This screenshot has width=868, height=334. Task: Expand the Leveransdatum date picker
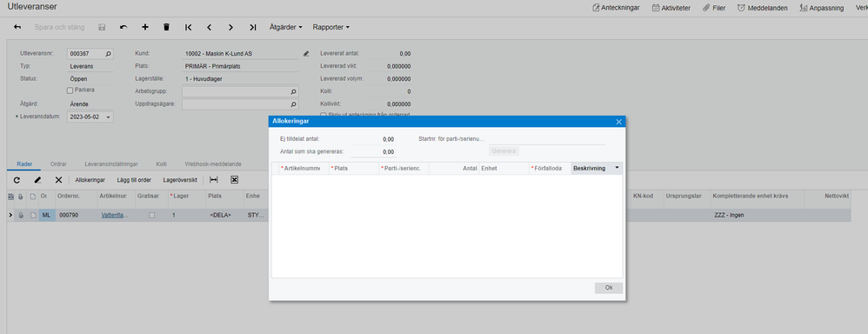pos(108,117)
